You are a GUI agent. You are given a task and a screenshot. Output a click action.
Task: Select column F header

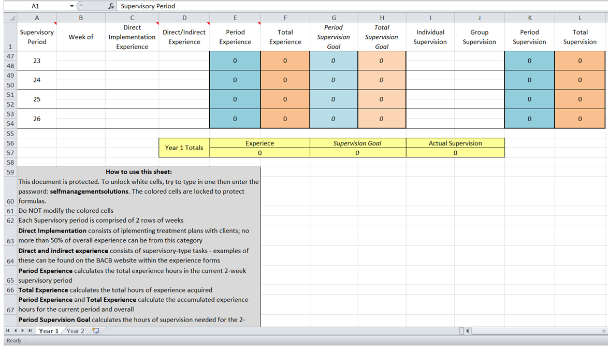coord(285,18)
